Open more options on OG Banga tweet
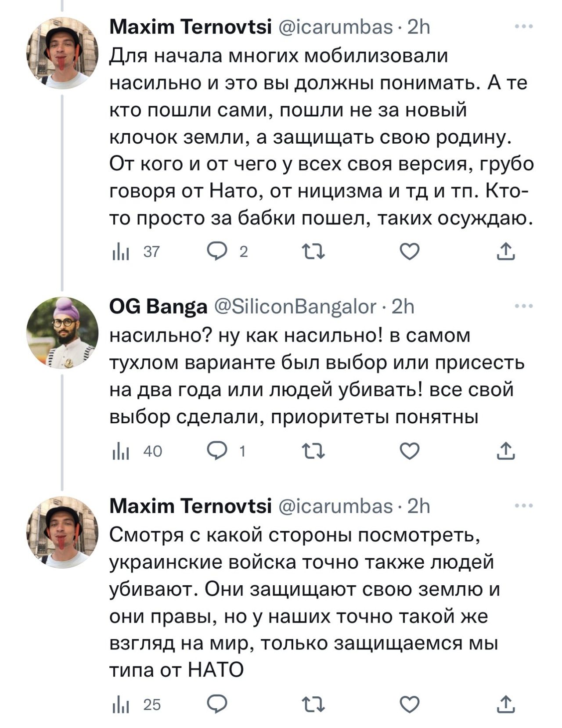The height and width of the screenshot is (728, 562). [524, 306]
